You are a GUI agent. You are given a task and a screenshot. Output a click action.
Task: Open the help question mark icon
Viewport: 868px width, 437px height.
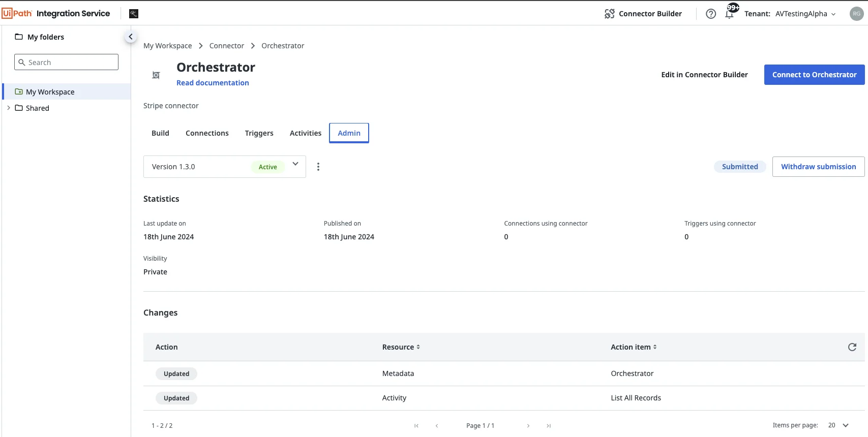coord(711,14)
